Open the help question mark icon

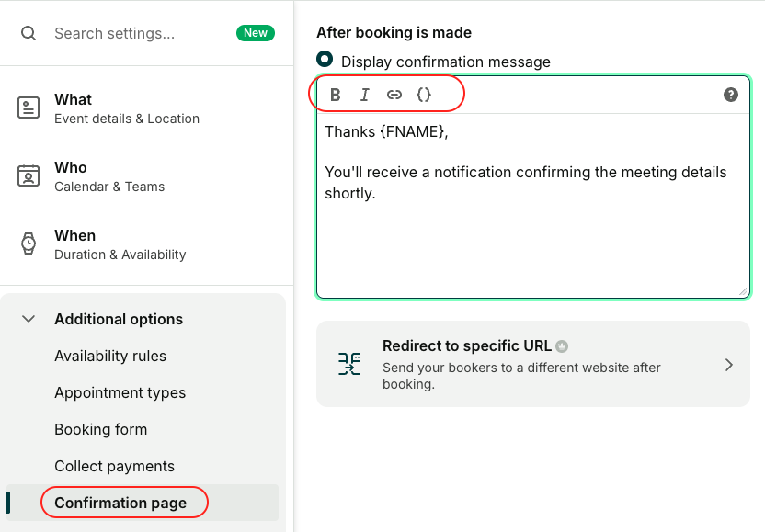pos(731,95)
